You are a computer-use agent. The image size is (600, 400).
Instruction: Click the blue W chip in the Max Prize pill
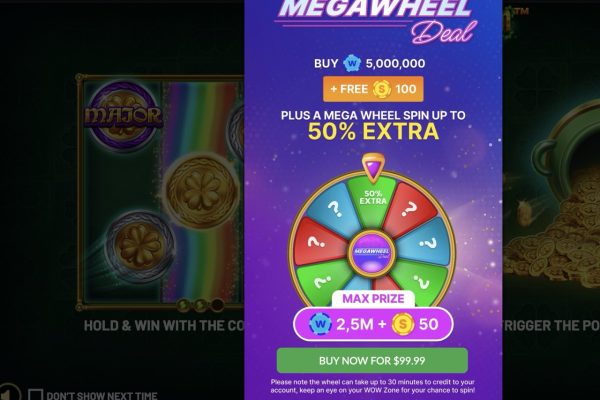(320, 324)
